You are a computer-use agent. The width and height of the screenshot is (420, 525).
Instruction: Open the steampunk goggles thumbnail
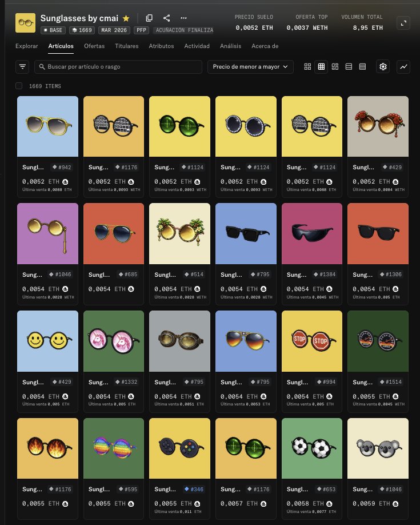coord(179,341)
